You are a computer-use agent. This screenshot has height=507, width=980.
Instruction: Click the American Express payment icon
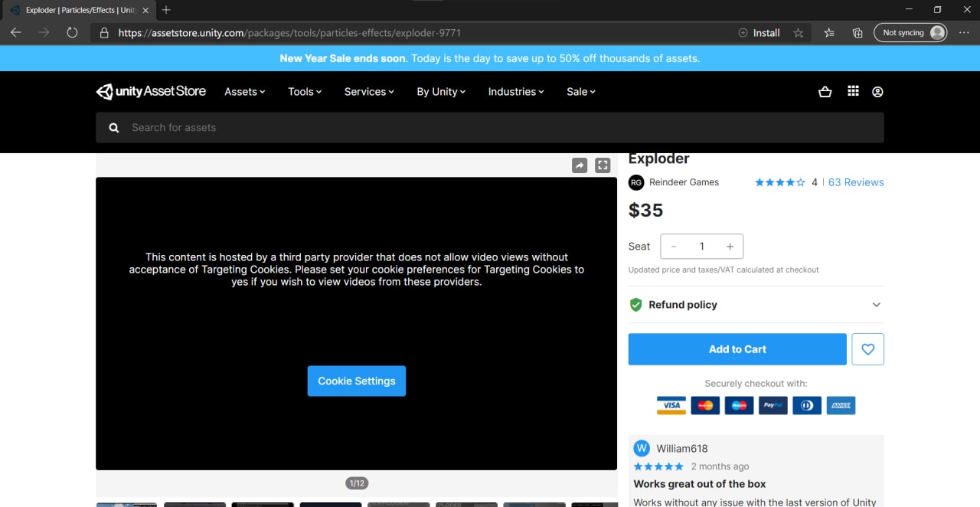click(x=841, y=405)
